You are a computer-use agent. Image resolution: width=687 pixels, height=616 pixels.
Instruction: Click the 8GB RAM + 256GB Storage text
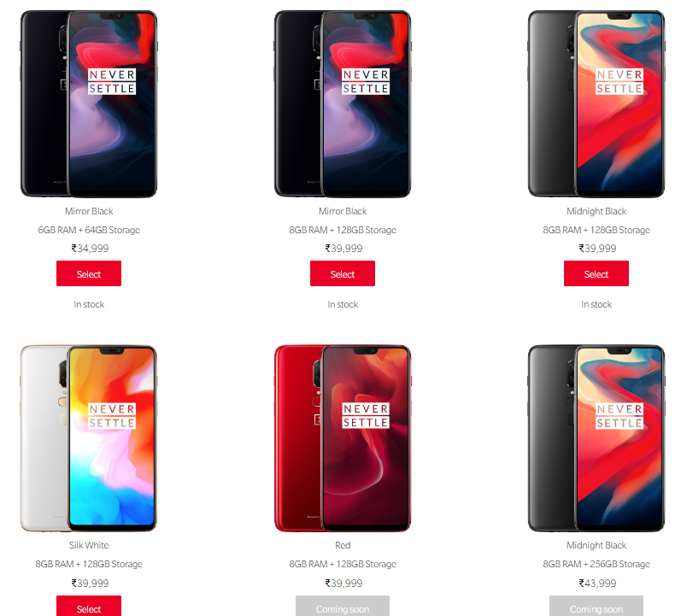coord(596,564)
